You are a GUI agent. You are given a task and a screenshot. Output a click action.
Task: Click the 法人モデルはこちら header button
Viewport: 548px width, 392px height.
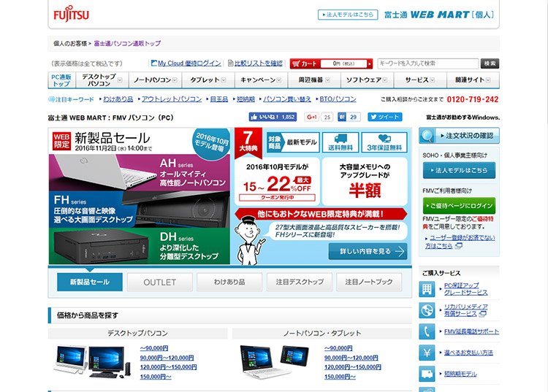pyautogui.click(x=348, y=15)
